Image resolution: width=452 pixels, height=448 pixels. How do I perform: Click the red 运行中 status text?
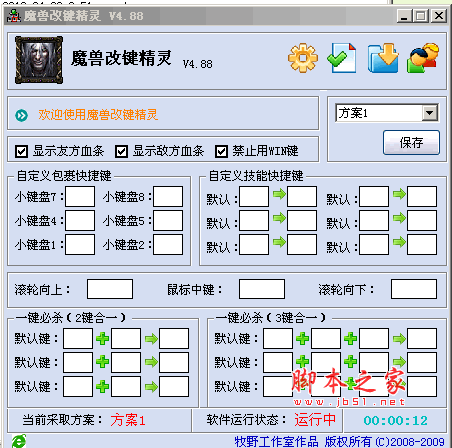315,420
